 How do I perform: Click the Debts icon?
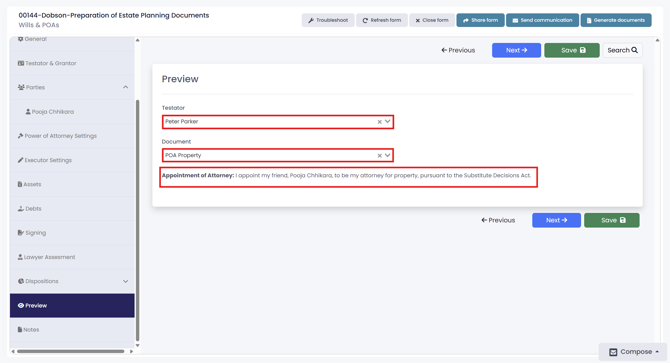pos(21,209)
